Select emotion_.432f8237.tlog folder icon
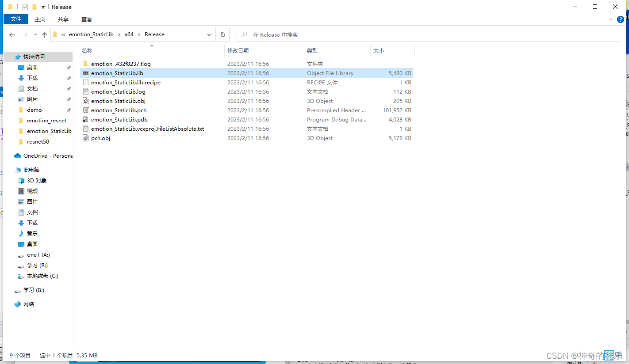Viewport: 629px width, 364px height. point(86,64)
